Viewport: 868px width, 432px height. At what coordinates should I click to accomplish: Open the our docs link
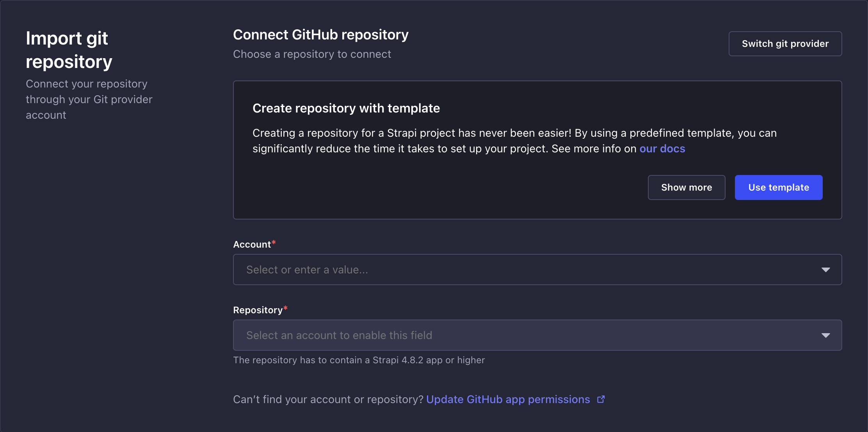[662, 148]
